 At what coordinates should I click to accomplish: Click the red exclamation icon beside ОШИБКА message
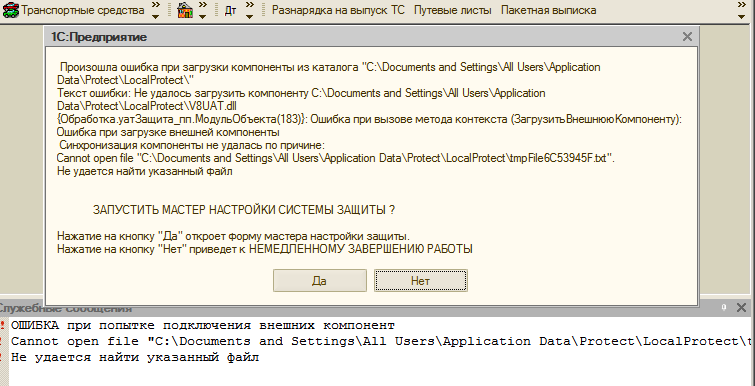[3, 325]
